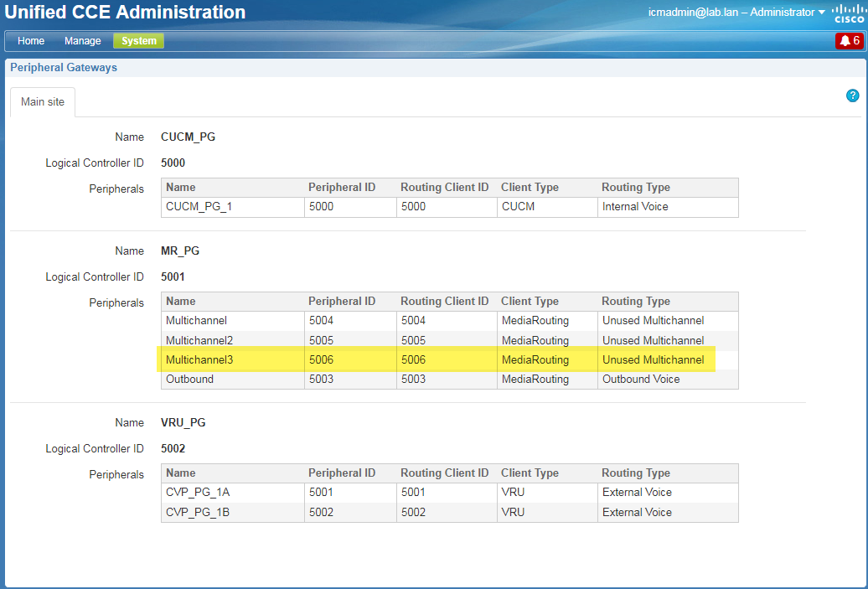Open the help question mark icon
The height and width of the screenshot is (589, 868).
pos(853,96)
